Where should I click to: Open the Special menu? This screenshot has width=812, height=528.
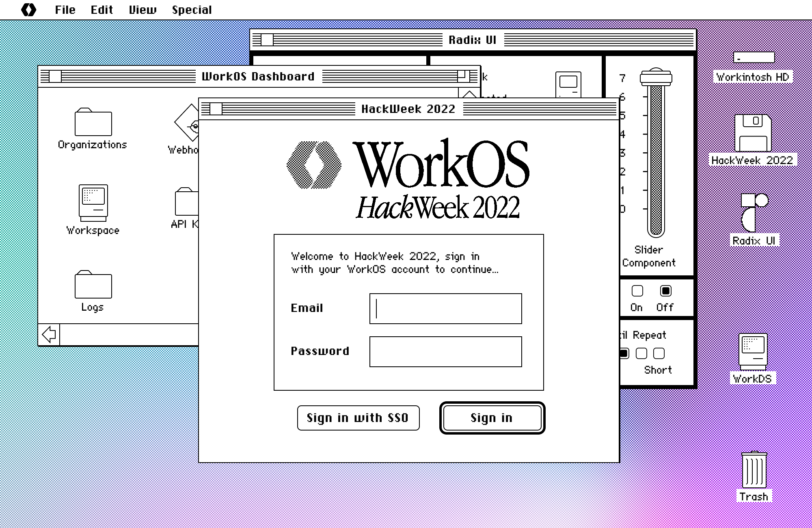(192, 10)
